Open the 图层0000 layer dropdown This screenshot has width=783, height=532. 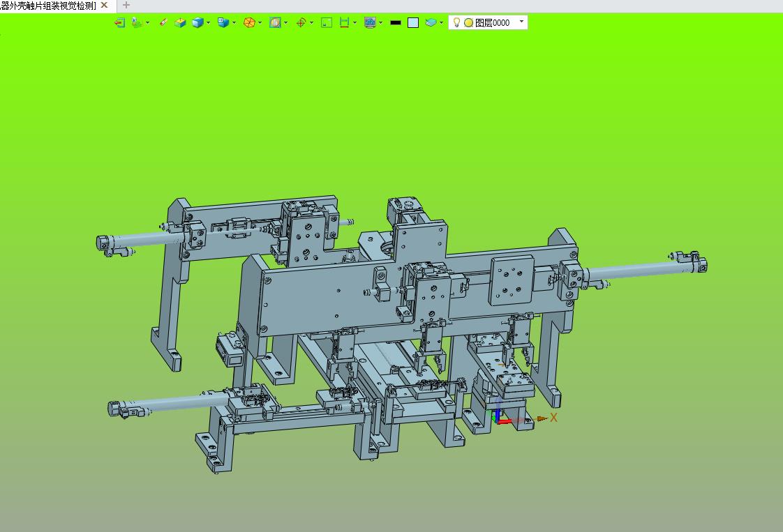pyautogui.click(x=521, y=22)
